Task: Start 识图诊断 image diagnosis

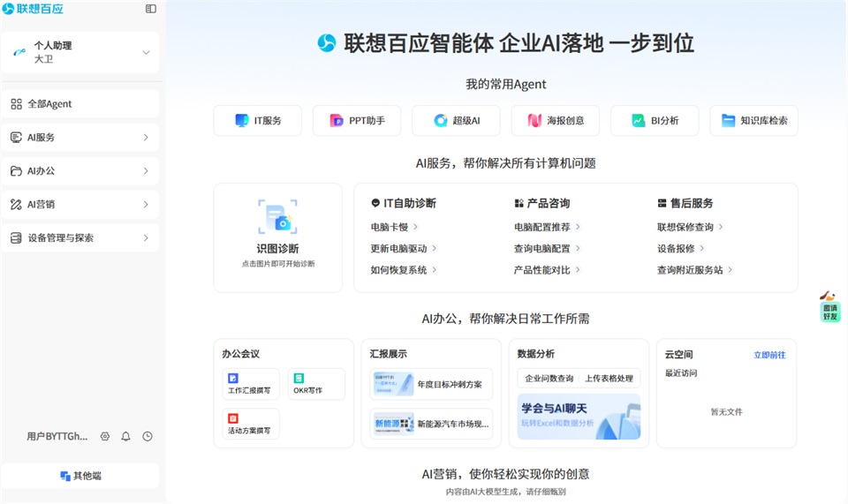Action: coord(278,237)
